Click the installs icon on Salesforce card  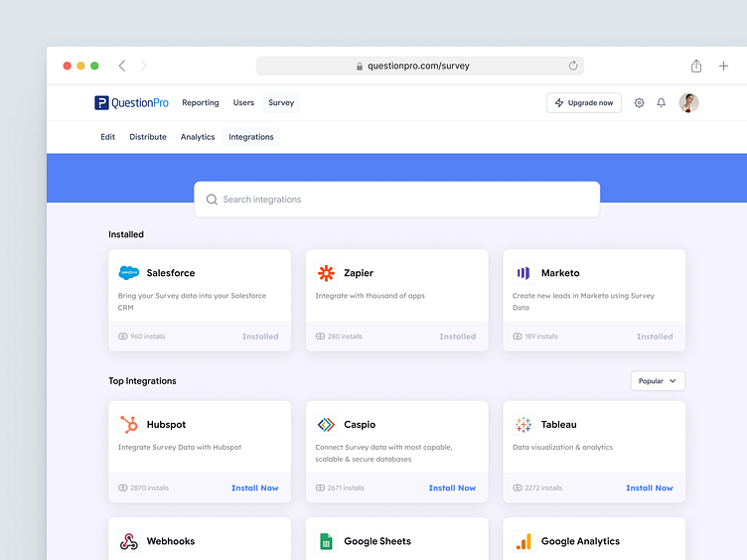(123, 337)
